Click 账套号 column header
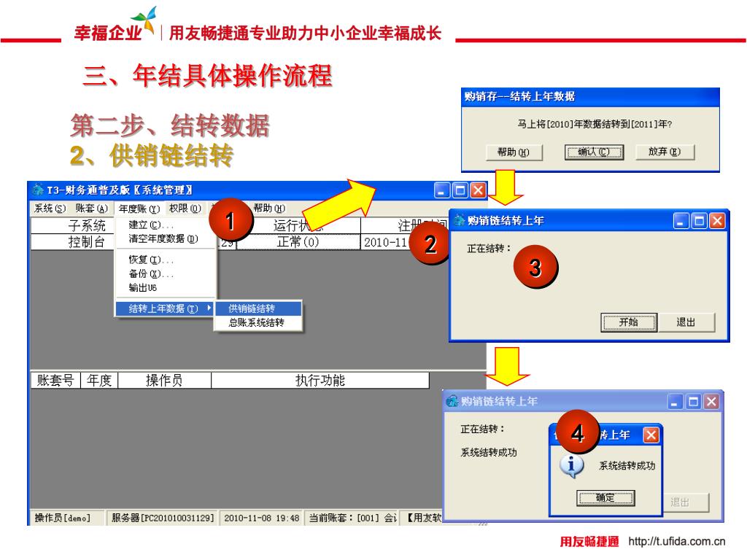Viewport: 747px width, 560px height. pyautogui.click(x=55, y=381)
